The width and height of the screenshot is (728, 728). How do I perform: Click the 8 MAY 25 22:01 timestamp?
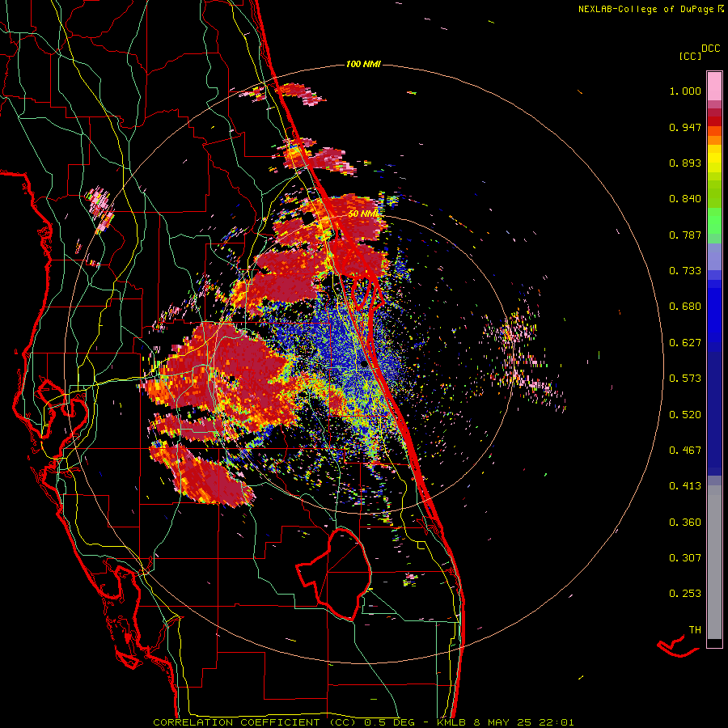point(523,722)
